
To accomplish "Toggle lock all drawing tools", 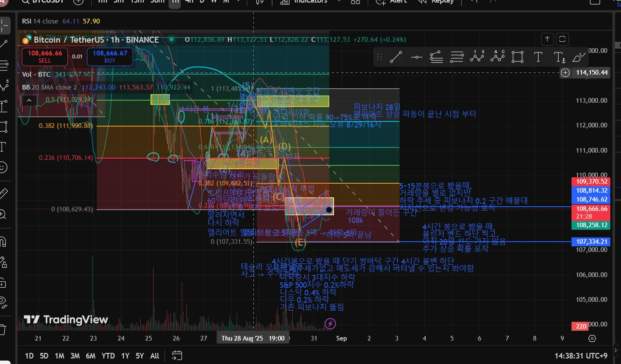I will pyautogui.click(x=3, y=283).
